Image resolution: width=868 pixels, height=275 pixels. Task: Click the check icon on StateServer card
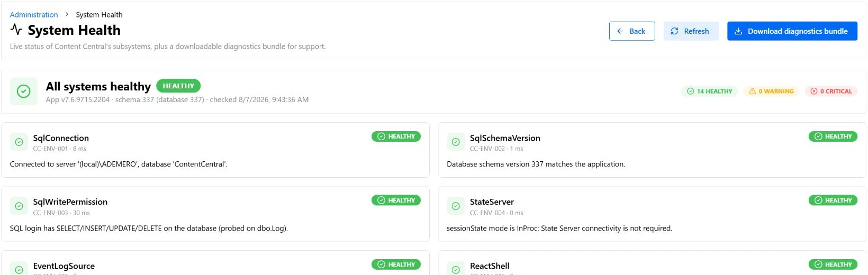456,206
